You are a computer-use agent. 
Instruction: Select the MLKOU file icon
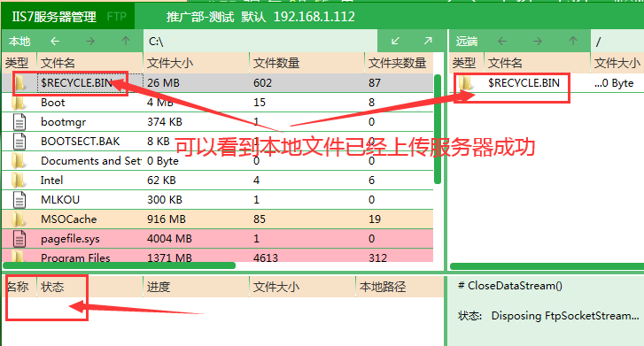(x=19, y=200)
